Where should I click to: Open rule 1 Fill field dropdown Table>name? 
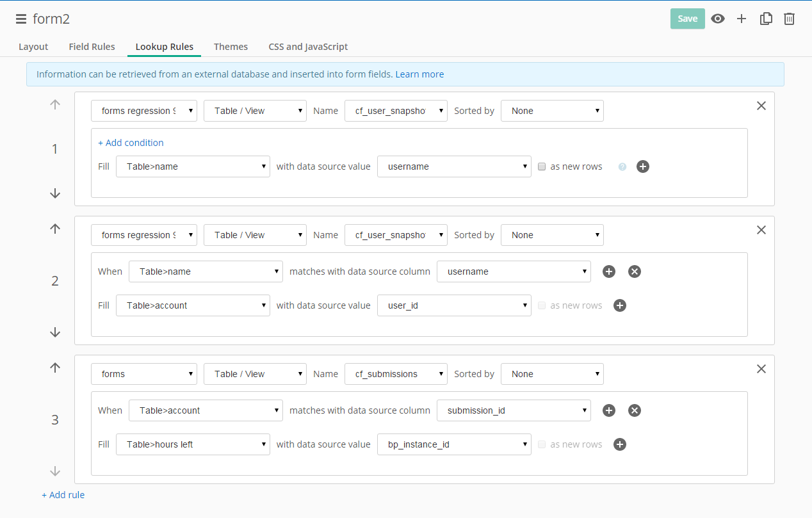pos(193,166)
